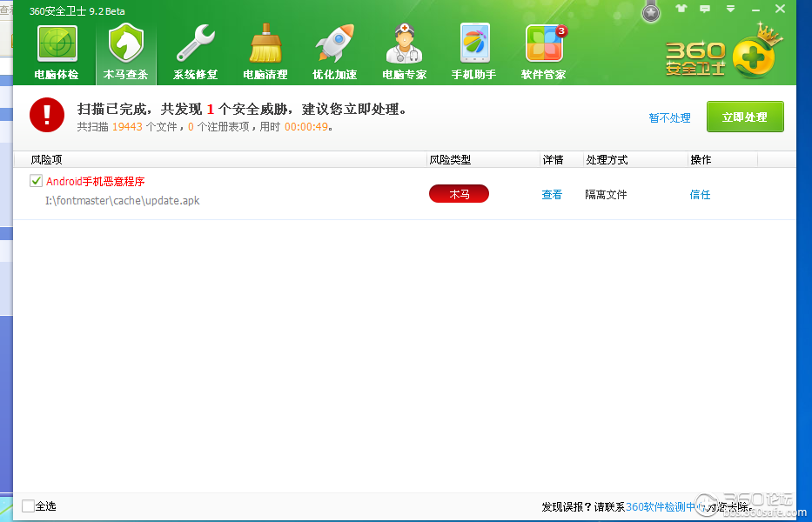Click the medal badge icon in title bar
Viewport: 812px width, 522px height.
point(651,10)
